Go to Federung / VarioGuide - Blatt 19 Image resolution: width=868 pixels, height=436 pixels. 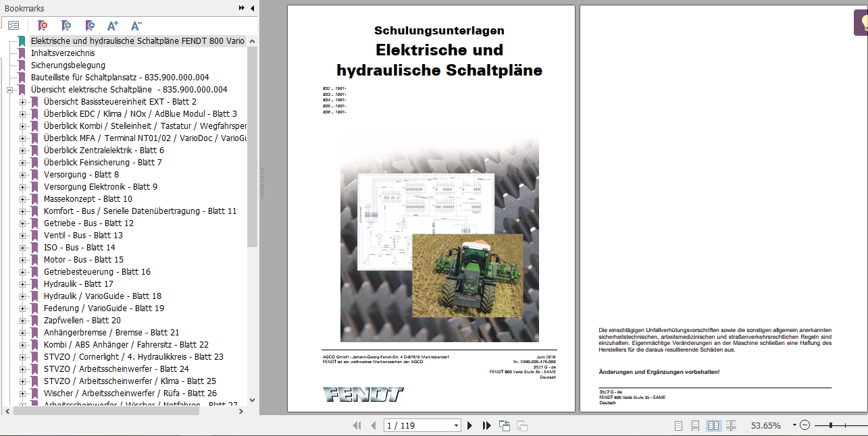[104, 308]
